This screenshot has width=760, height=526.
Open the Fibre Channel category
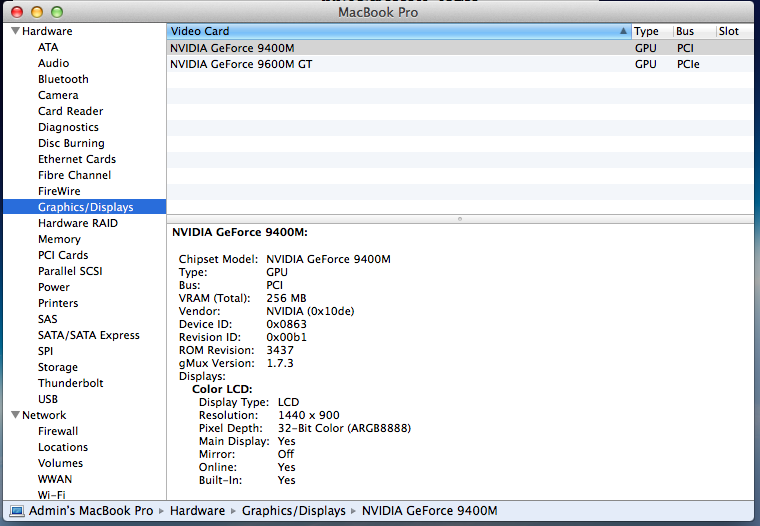74,175
